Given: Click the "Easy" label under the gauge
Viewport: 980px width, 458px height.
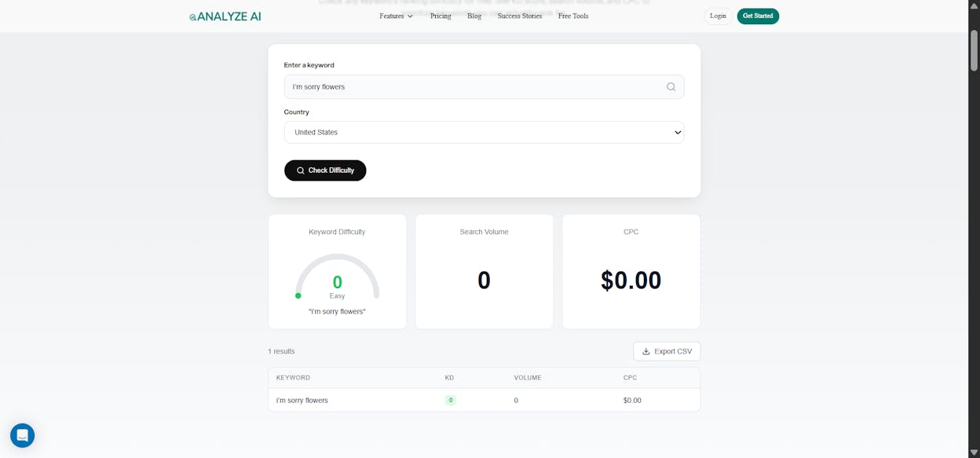Looking at the screenshot, I should (x=337, y=296).
